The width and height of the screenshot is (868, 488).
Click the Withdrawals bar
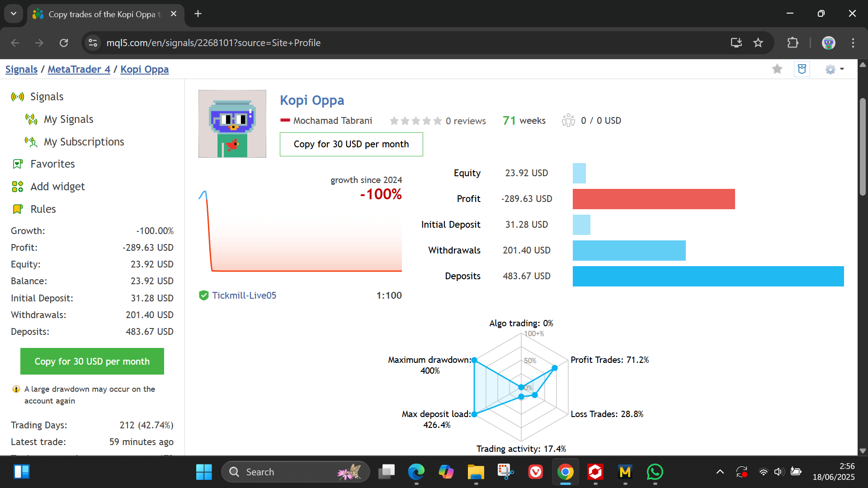629,250
